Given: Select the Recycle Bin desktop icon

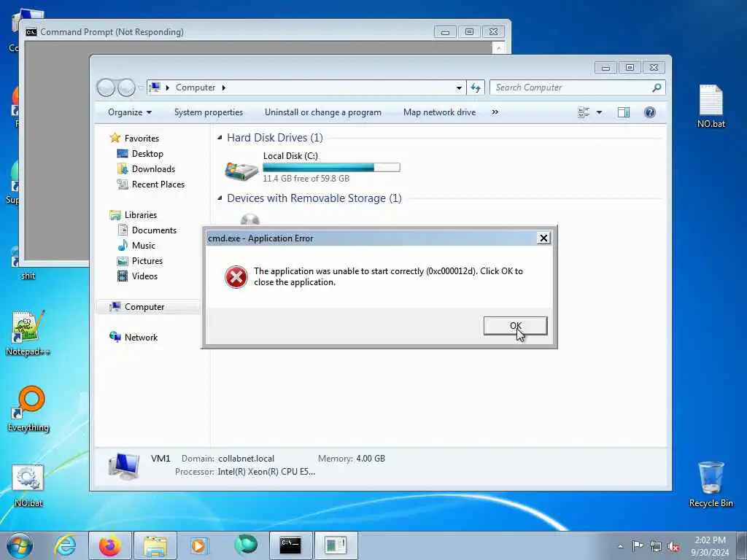Looking at the screenshot, I should 711,484.
